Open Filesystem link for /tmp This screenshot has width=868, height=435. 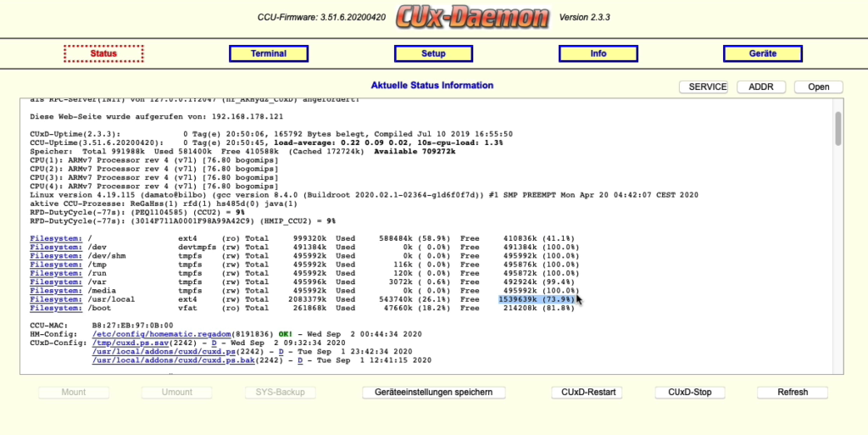[56, 265]
